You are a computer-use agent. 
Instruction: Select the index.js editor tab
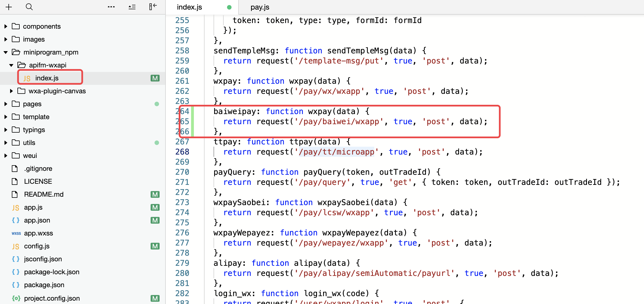pos(189,7)
